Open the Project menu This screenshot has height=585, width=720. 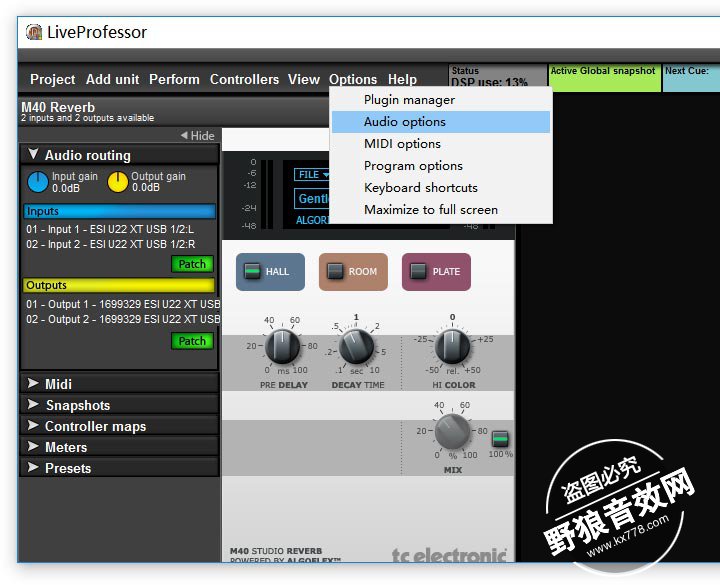(52, 79)
